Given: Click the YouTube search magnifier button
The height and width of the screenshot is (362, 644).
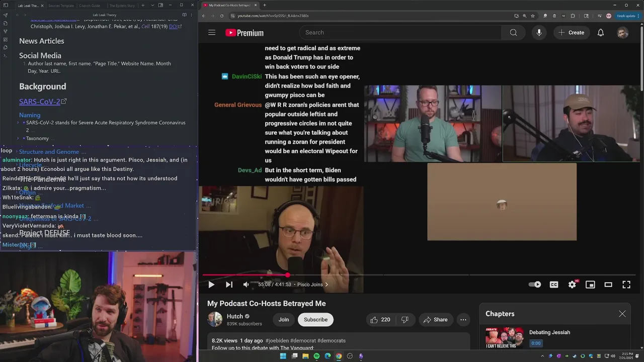Looking at the screenshot, I should click(x=513, y=33).
